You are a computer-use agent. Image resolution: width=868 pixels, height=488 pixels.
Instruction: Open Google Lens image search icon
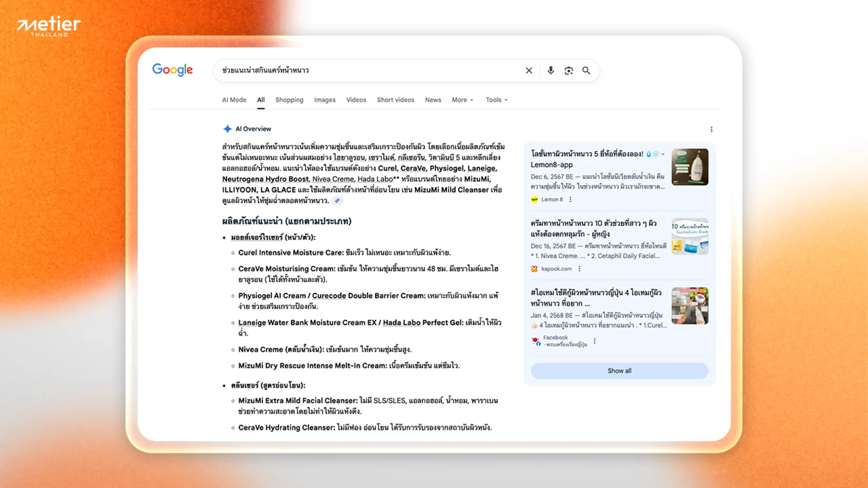tap(569, 70)
